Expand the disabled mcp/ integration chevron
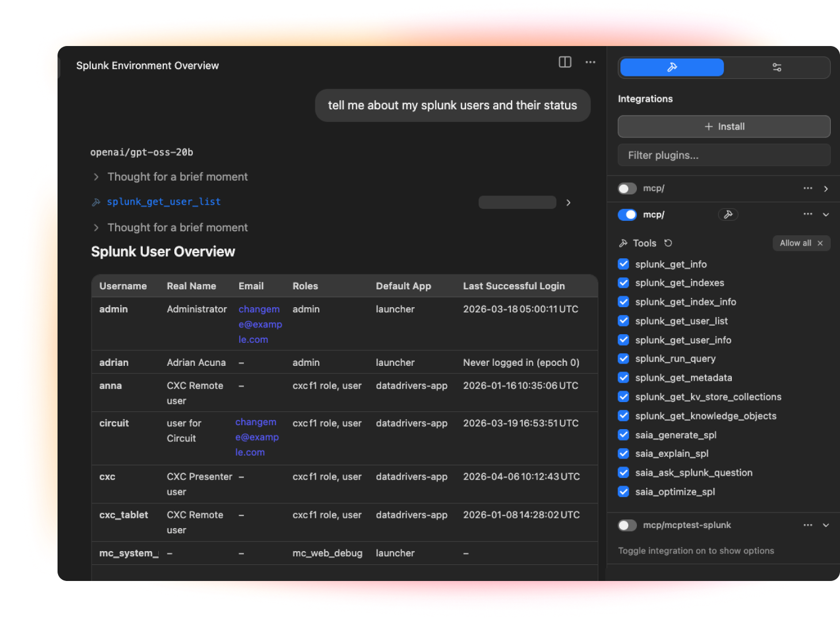 826,189
